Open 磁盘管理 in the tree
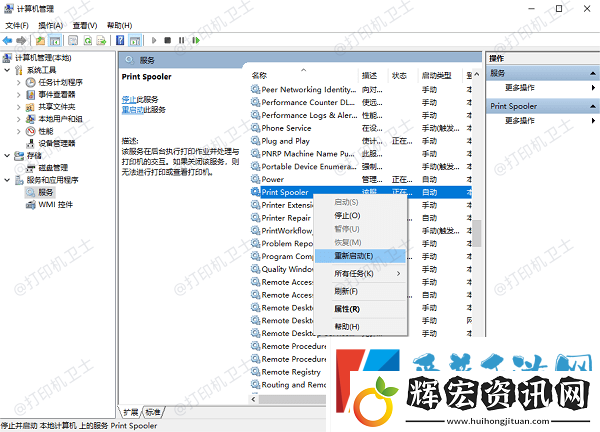 [x=53, y=168]
